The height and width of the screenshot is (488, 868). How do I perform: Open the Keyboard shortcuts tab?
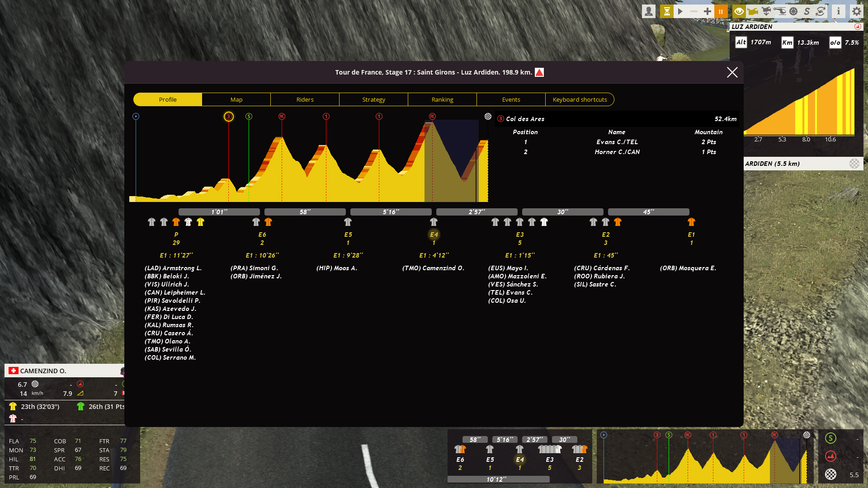point(580,99)
